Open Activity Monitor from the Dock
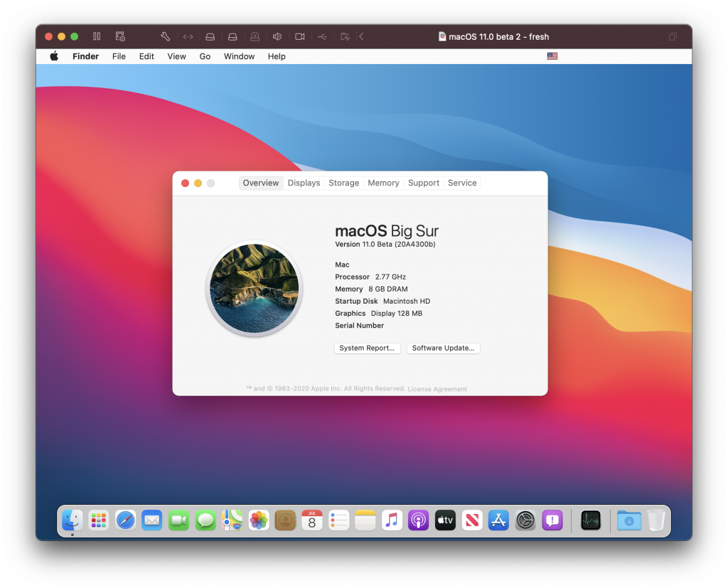 tap(591, 520)
